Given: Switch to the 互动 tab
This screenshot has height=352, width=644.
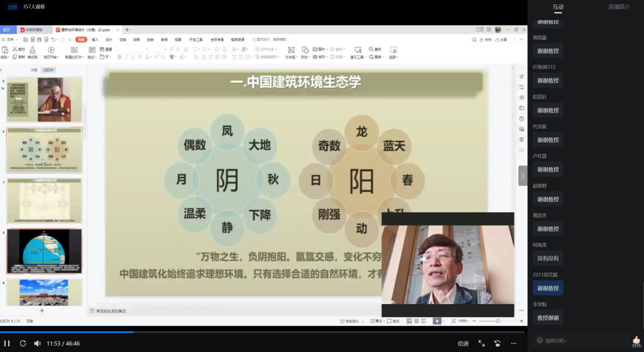Looking at the screenshot, I should [x=558, y=7].
